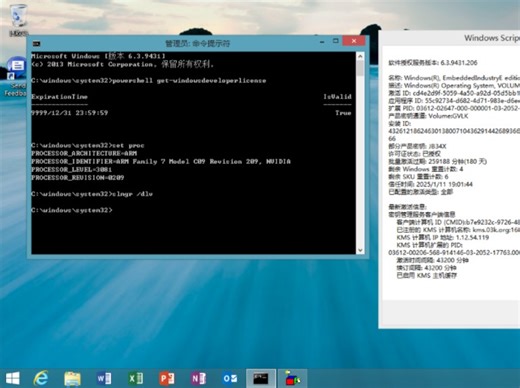Select the Command Prompt taskbar button
This screenshot has height=388, width=520.
261,378
